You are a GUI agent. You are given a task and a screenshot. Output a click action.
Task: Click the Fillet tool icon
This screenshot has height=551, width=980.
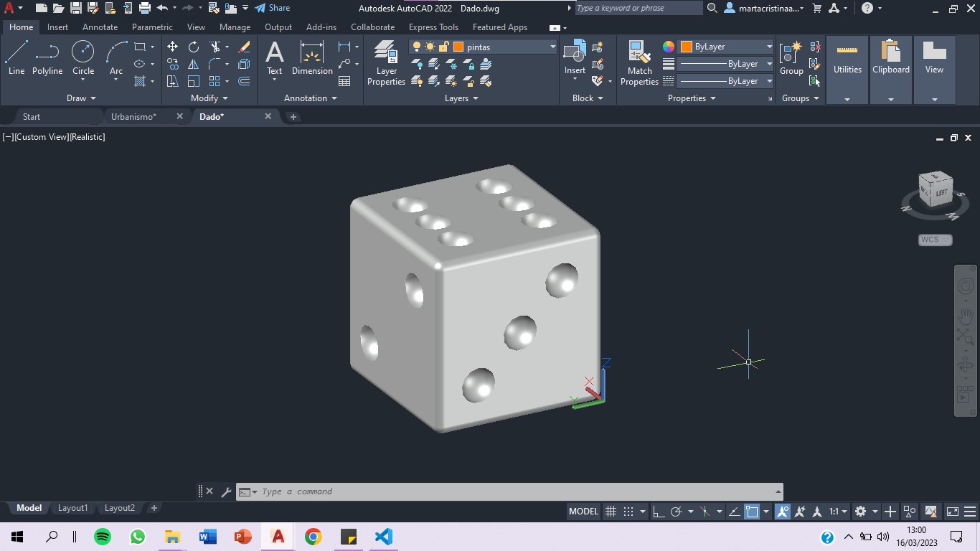pyautogui.click(x=215, y=64)
